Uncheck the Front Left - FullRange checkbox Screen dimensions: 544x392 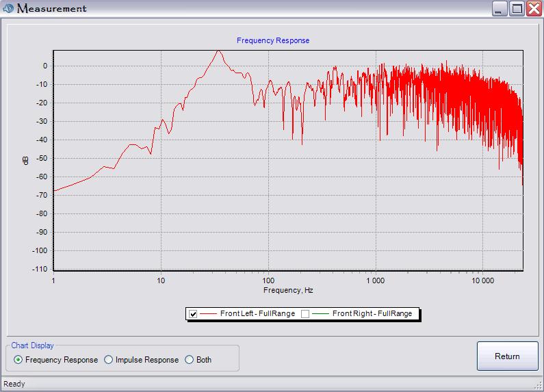[193, 314]
